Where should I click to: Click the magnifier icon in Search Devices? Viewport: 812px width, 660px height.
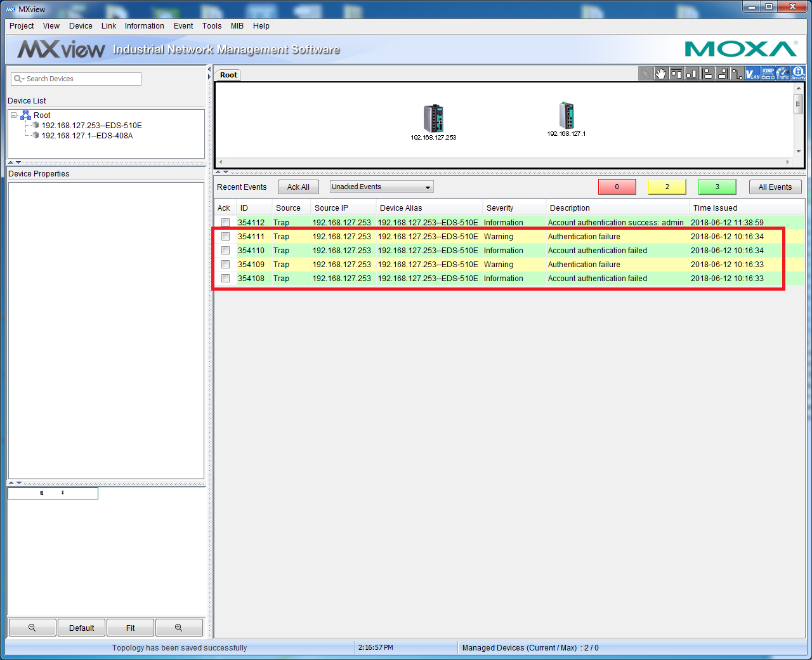coord(18,79)
